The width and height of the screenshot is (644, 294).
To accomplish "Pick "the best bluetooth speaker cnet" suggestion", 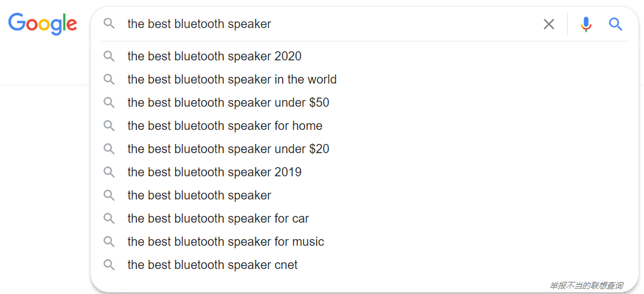I will (364, 265).
